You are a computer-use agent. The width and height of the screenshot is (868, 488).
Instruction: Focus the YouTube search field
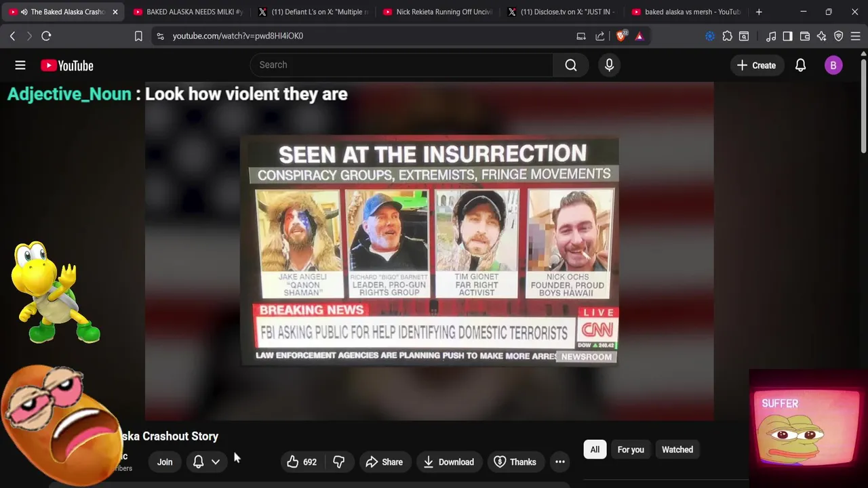401,65
